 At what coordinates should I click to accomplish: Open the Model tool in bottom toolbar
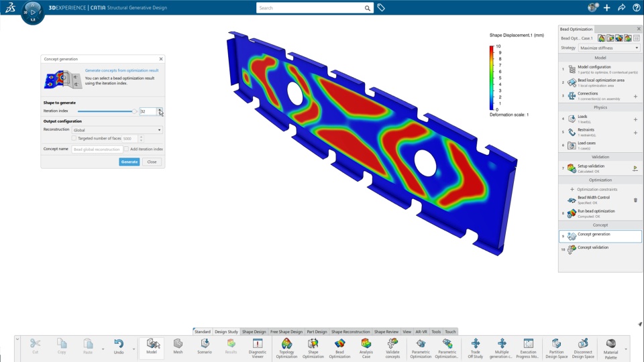(152, 347)
